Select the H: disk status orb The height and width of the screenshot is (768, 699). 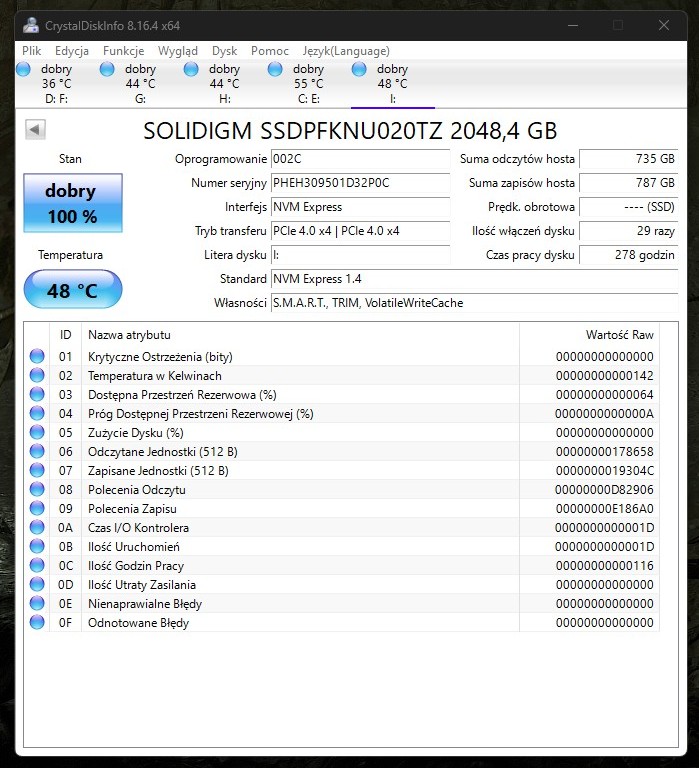click(192, 69)
